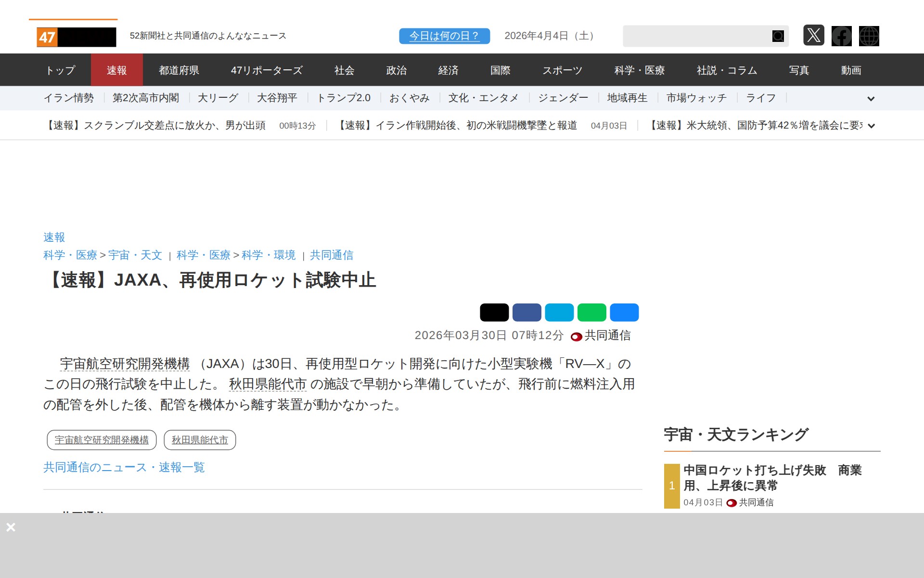Click the 今日は何の日？ button
924x578 pixels.
(444, 36)
